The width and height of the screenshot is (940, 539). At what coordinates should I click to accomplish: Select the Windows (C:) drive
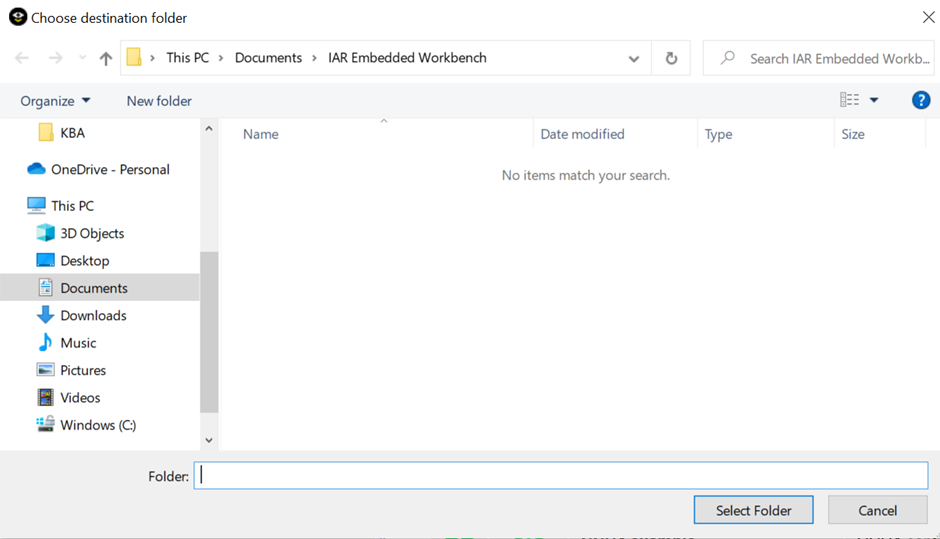97,425
